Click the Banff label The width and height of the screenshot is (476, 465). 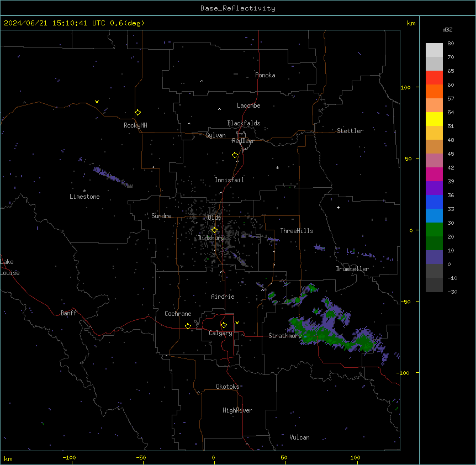click(68, 313)
